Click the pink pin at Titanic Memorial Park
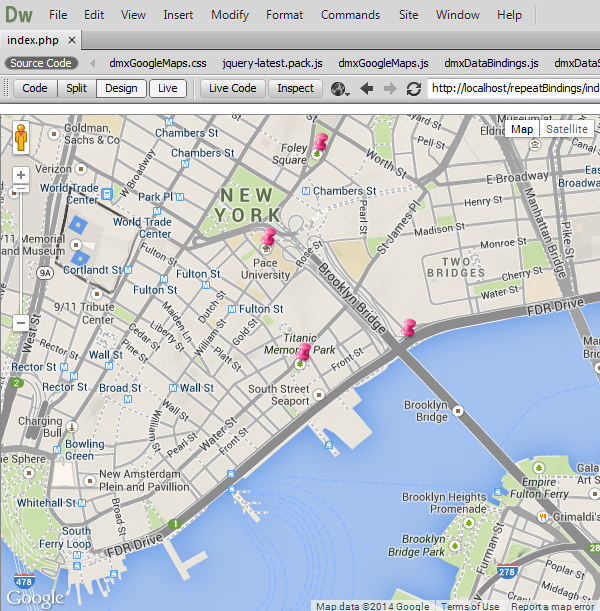Viewport: 600px width, 611px height. tap(303, 352)
